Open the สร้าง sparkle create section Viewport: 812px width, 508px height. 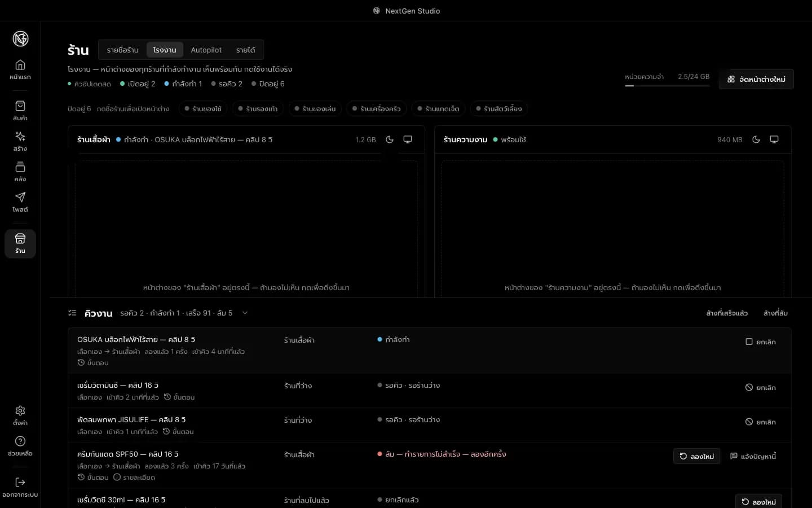[x=20, y=141]
